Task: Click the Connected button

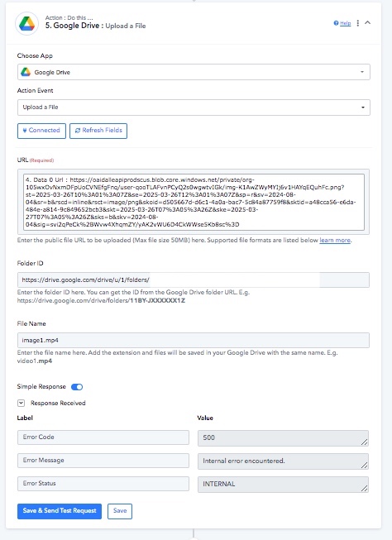Action: (x=41, y=131)
